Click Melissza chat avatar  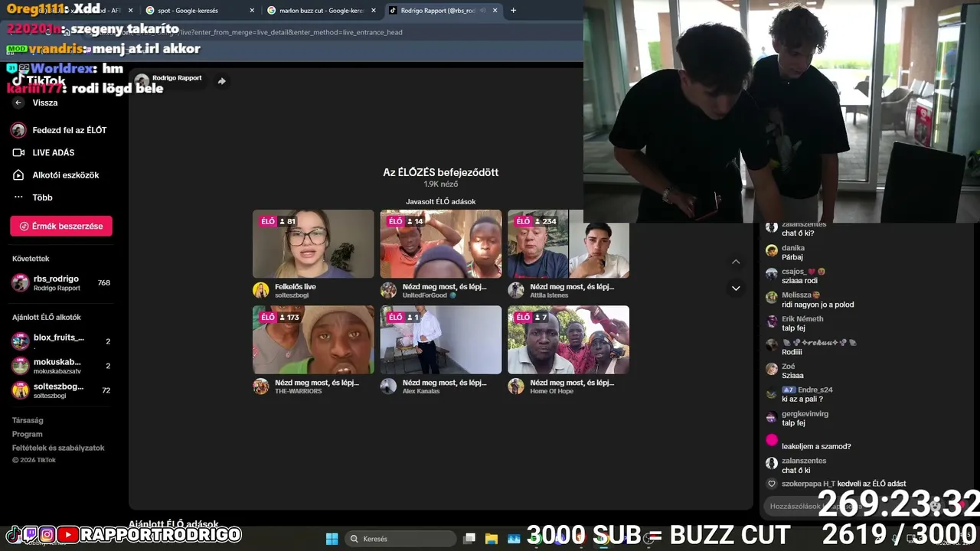coord(772,298)
